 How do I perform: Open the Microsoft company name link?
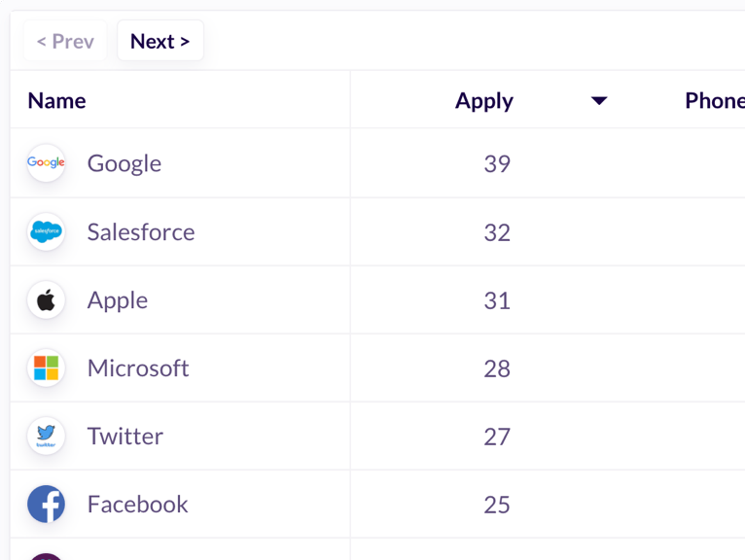[138, 368]
